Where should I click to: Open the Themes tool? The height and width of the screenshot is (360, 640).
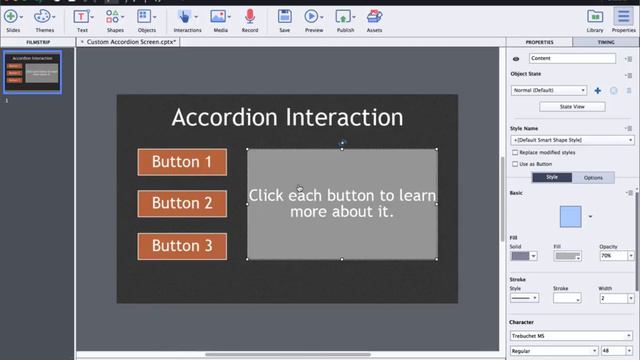pyautogui.click(x=42, y=17)
